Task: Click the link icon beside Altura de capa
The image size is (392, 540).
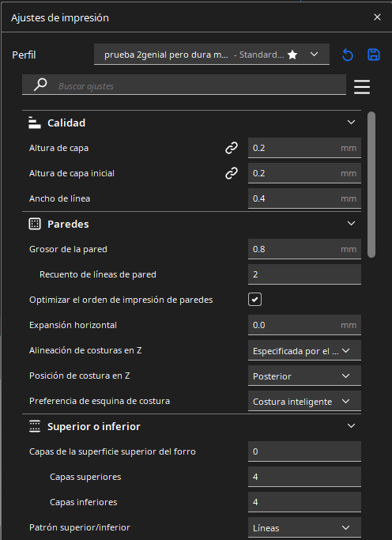Action: tap(232, 148)
